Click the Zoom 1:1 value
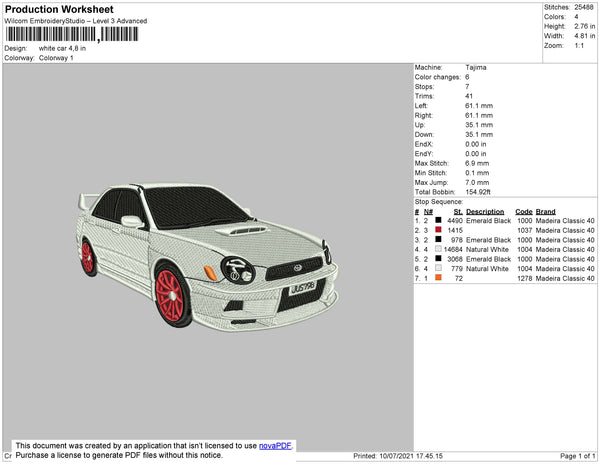600x464 pixels. (580, 46)
